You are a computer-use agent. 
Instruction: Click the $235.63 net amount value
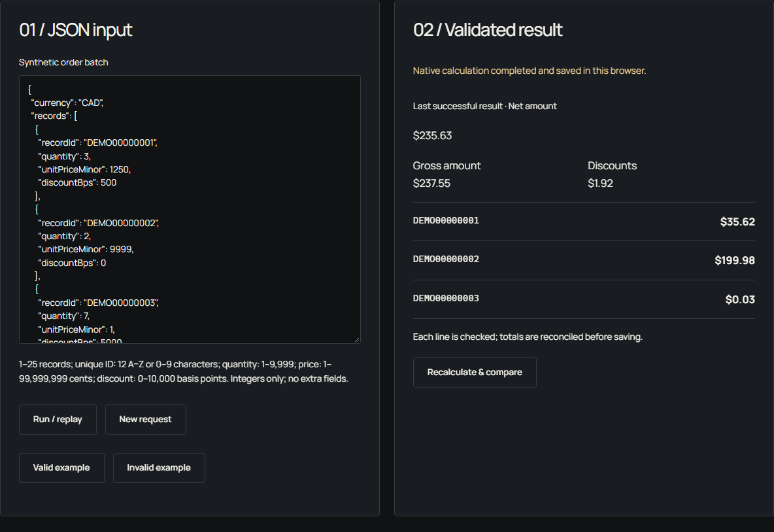(432, 136)
